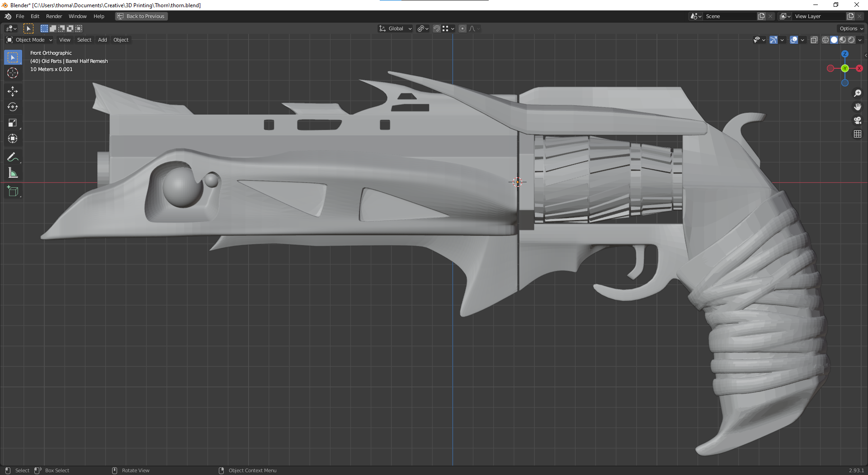Open the Object Mode dropdown

pos(29,40)
